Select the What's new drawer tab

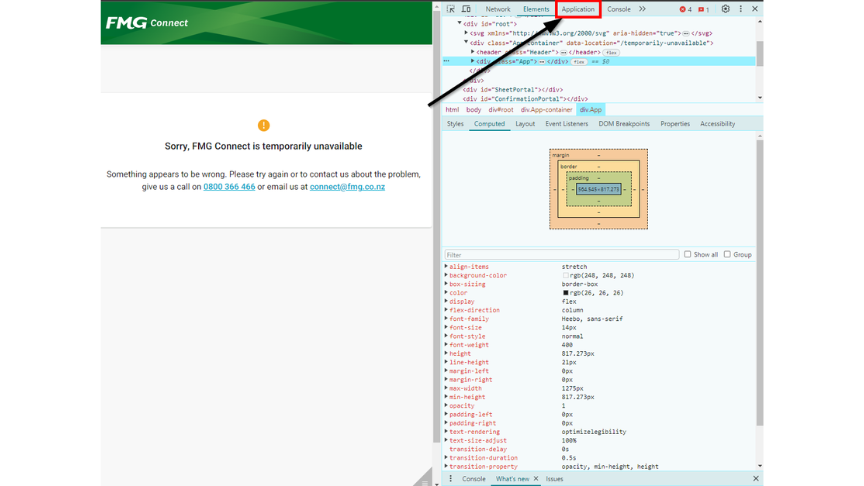pyautogui.click(x=512, y=479)
